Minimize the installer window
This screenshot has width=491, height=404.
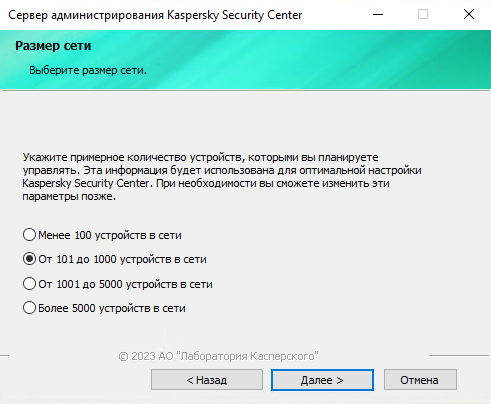(x=378, y=15)
